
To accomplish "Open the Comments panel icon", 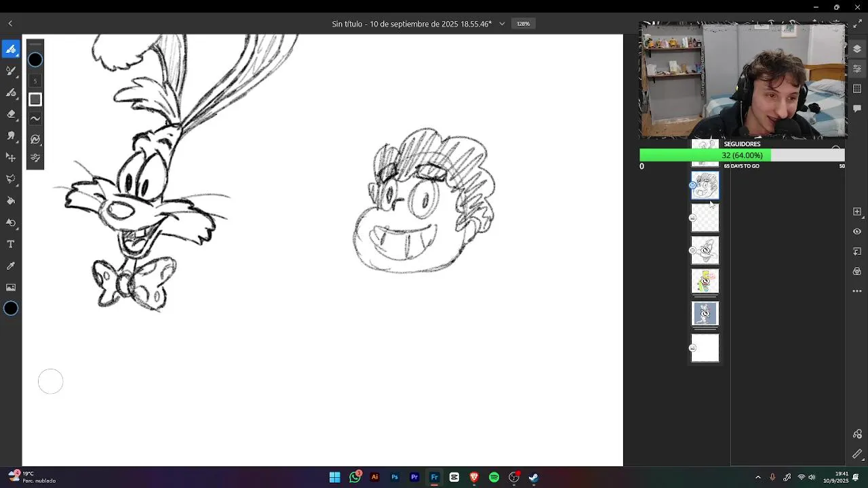I will point(857,108).
